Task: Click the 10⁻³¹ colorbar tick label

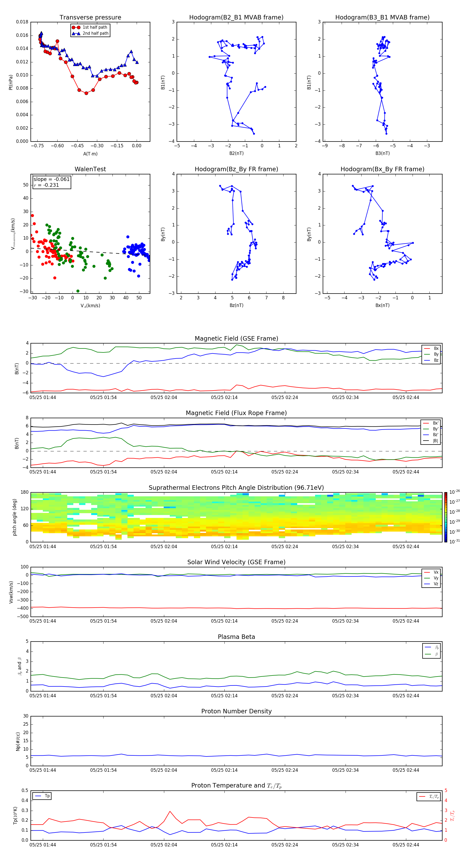Action: click(455, 542)
